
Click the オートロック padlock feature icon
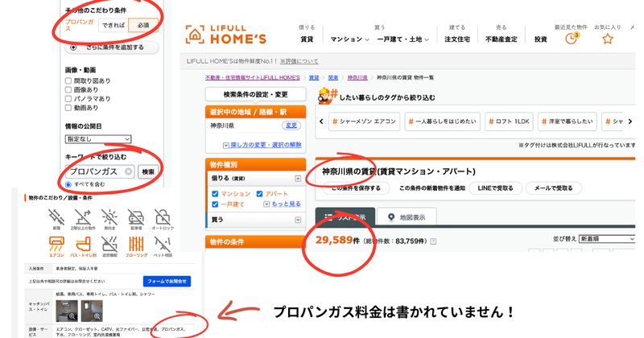tap(163, 217)
